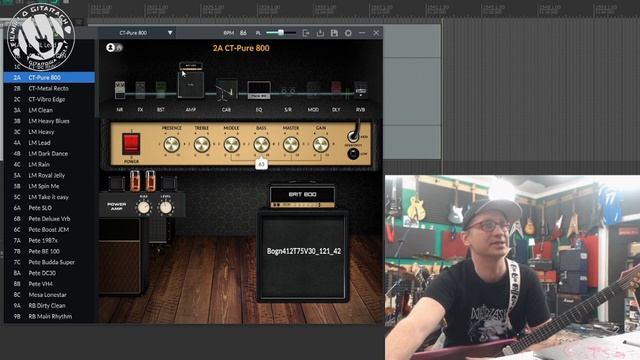Viewport: 640px width, 360px height.
Task: Select preset 3A LM Clean
Action: (x=49, y=110)
